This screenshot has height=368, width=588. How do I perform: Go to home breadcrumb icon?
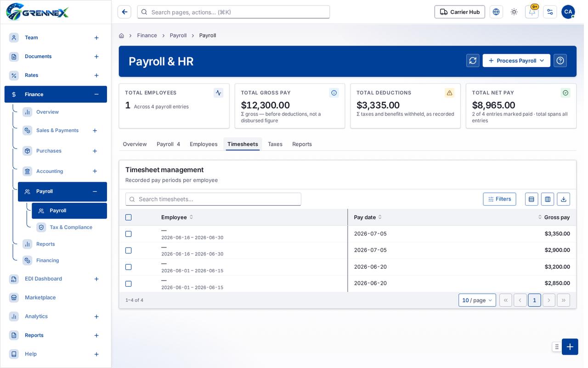click(x=121, y=35)
